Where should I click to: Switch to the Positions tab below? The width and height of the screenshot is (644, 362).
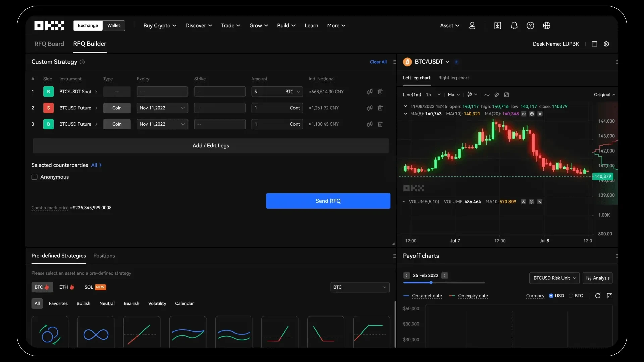104,255
